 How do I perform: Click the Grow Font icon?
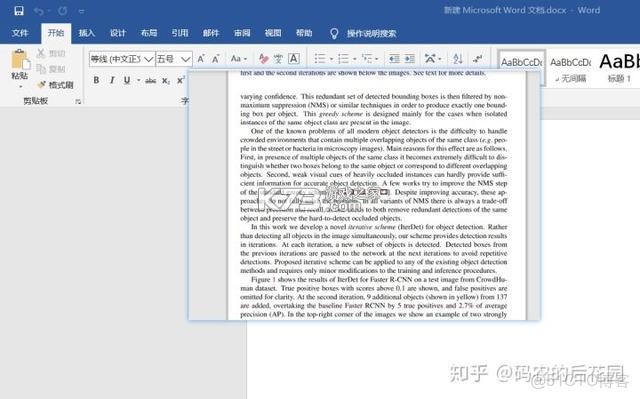(201, 59)
